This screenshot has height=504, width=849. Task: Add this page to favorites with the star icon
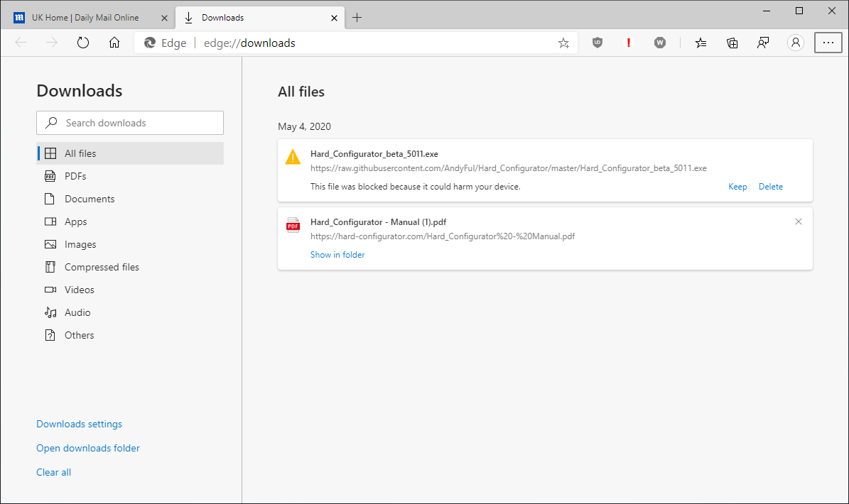pyautogui.click(x=563, y=43)
